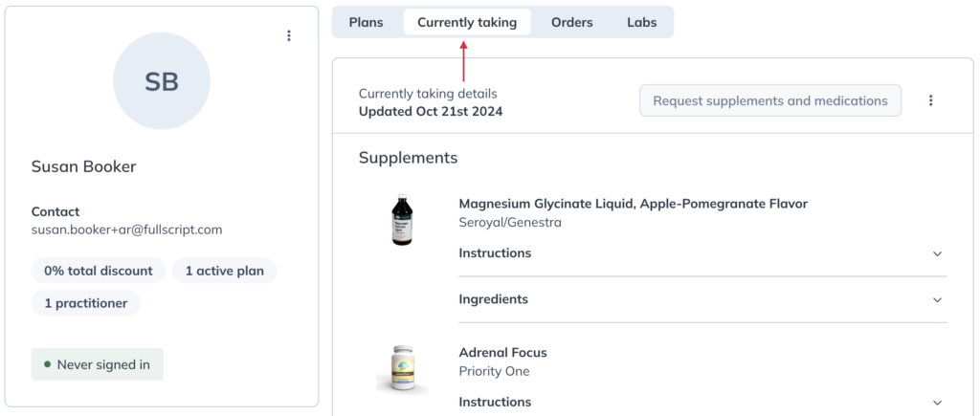980x416 pixels.
Task: Click the SB avatar circle
Action: pos(161,81)
